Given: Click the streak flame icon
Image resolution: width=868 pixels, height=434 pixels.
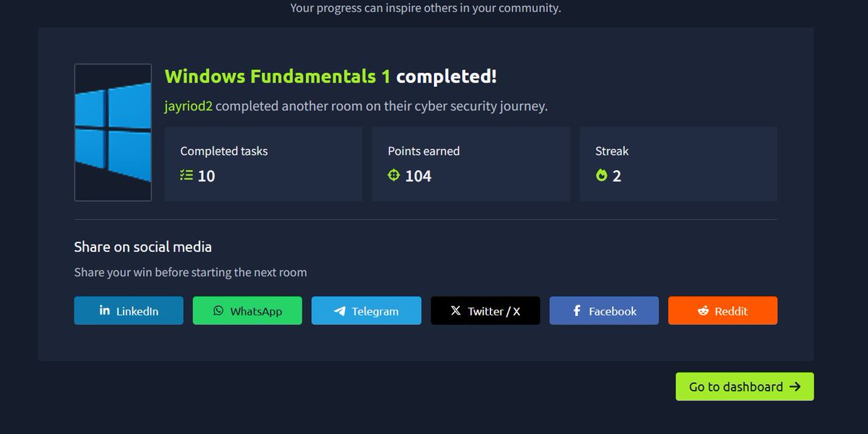Looking at the screenshot, I should point(601,175).
